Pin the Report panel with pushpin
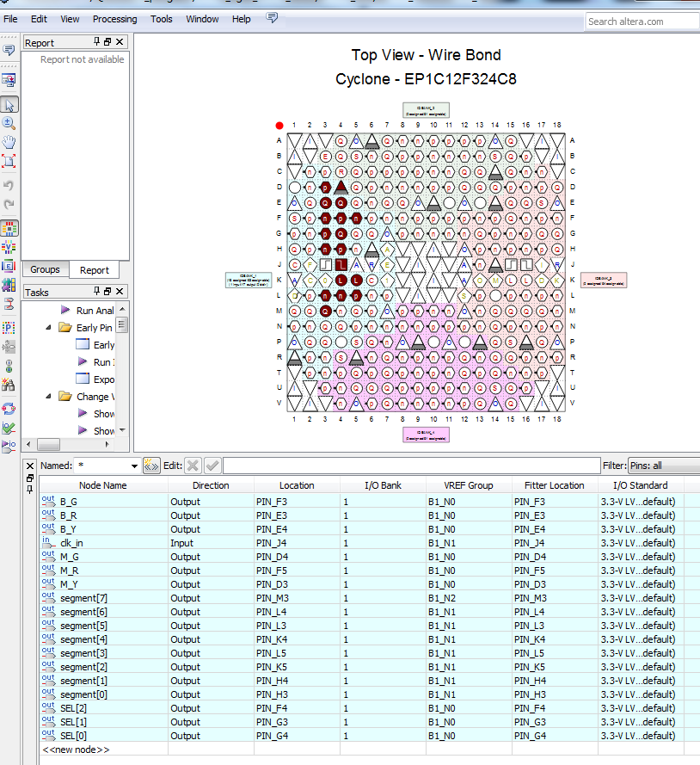The image size is (700, 765). [x=96, y=41]
